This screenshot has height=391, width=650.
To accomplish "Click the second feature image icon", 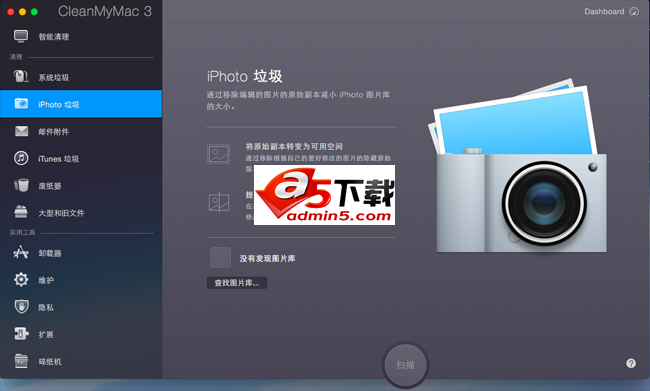I will [x=219, y=202].
